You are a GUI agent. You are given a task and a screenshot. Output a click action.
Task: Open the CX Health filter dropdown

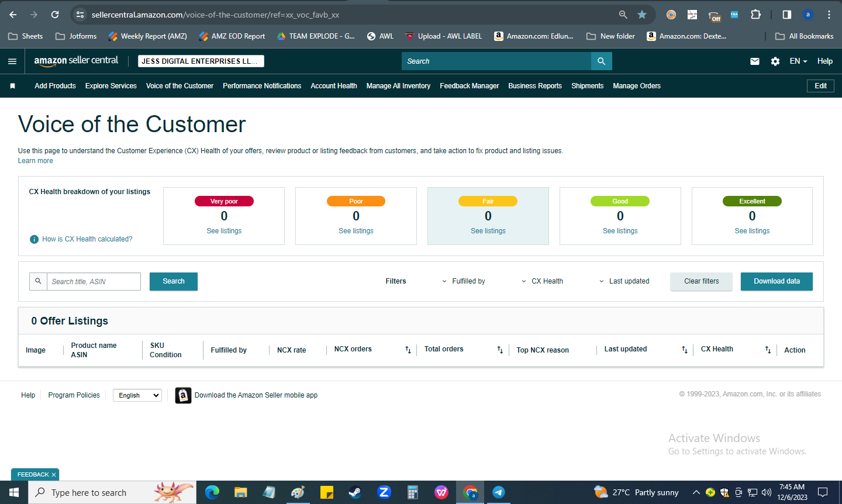pos(542,281)
